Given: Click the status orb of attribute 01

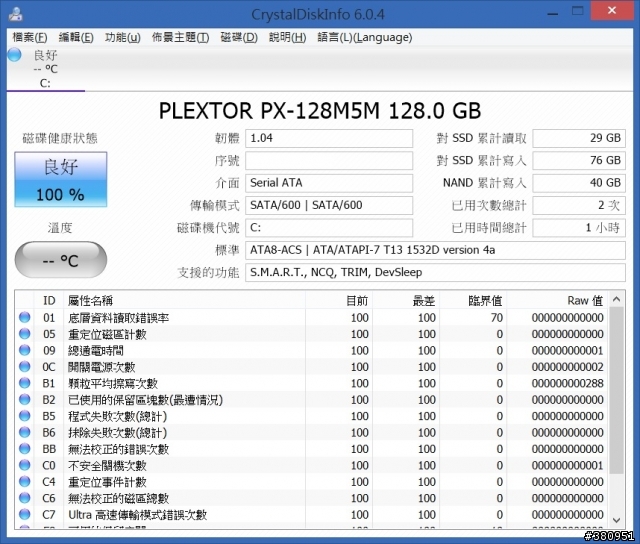Looking at the screenshot, I should coord(24,318).
